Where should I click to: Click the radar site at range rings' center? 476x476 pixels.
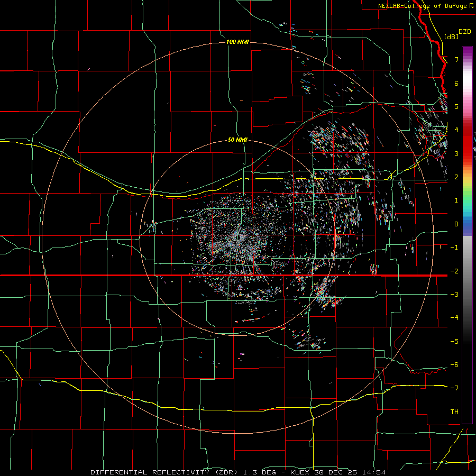click(237, 237)
